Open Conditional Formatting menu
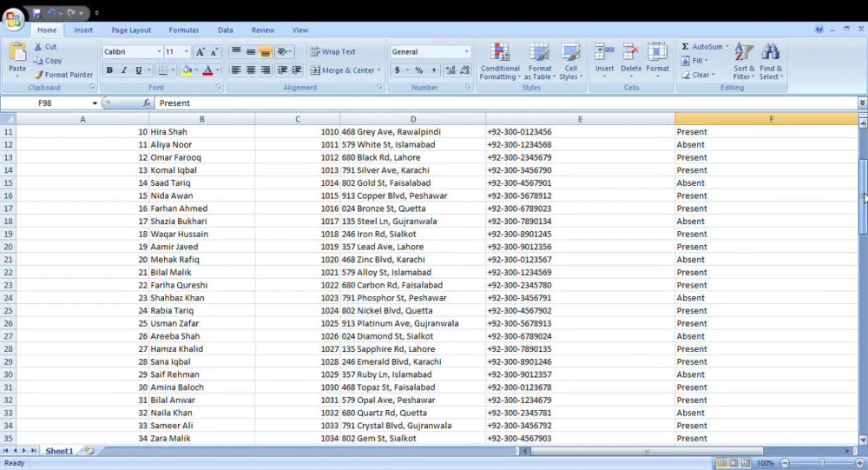Screen dimensions: 868x470 (x=500, y=62)
